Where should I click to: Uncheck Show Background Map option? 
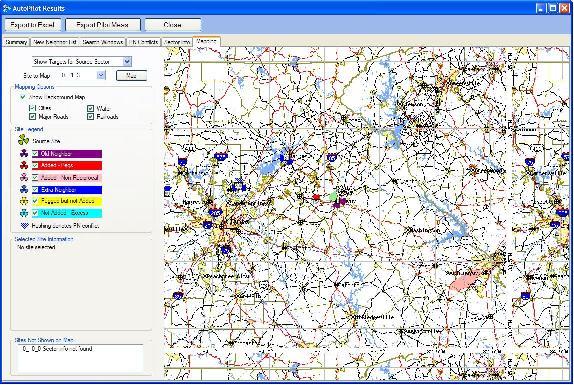23,97
